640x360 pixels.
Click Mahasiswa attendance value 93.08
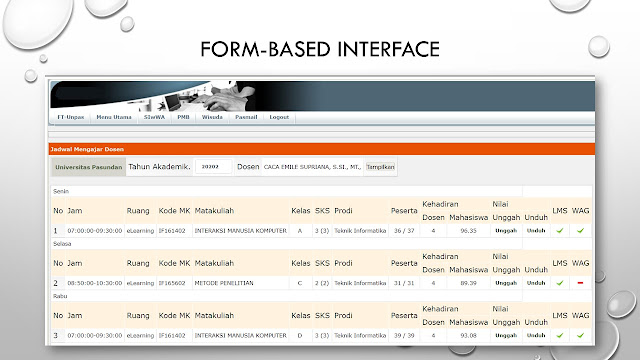pos(468,335)
